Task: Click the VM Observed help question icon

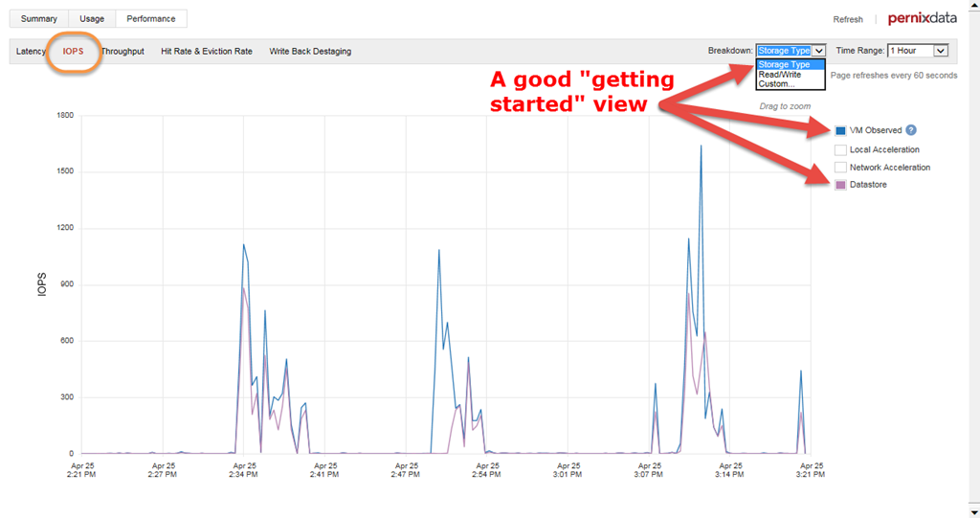Action: click(911, 130)
